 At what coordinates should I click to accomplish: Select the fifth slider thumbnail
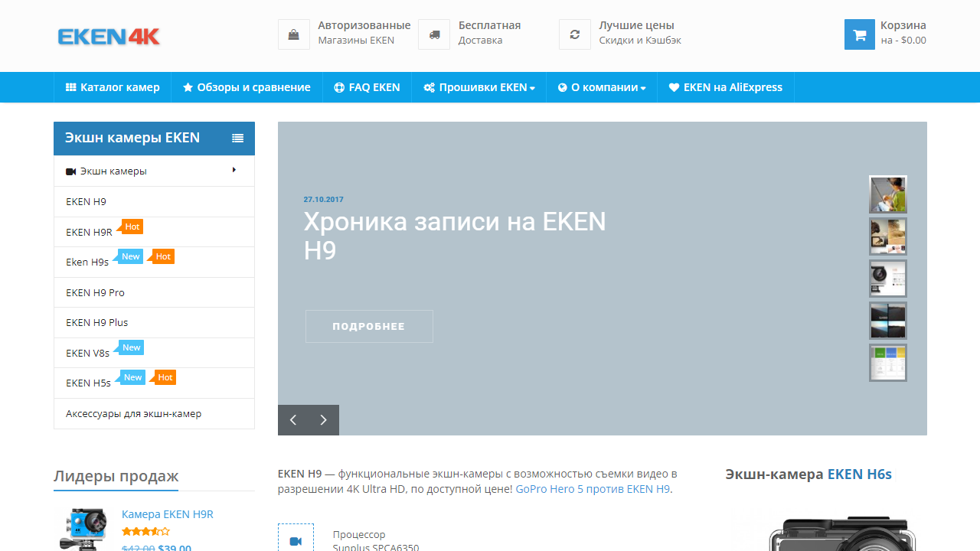pyautogui.click(x=888, y=363)
